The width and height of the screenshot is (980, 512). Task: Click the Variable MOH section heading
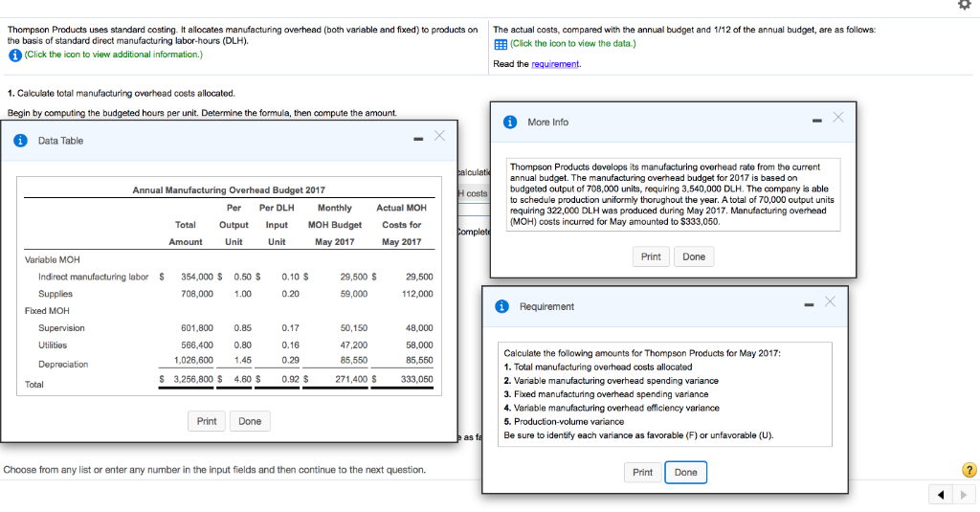click(x=52, y=260)
